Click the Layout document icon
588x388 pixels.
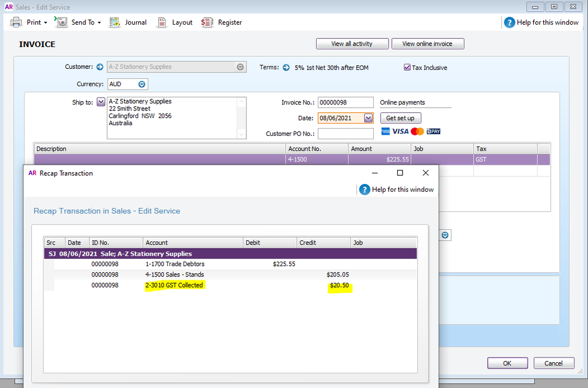(x=162, y=22)
